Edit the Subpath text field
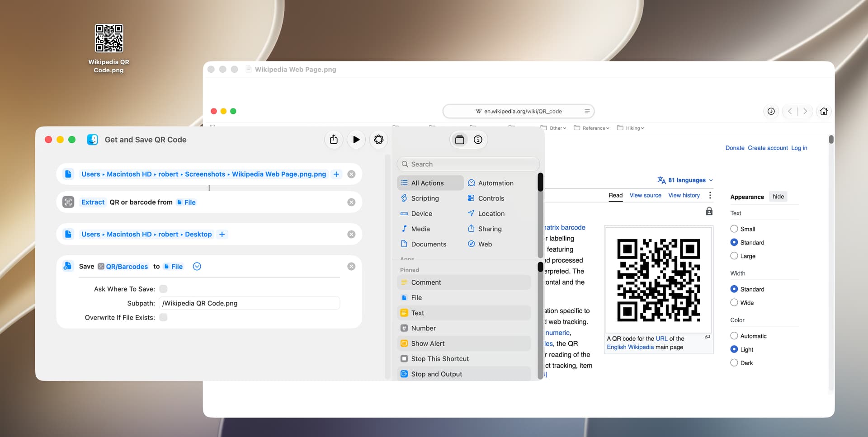 (x=249, y=303)
